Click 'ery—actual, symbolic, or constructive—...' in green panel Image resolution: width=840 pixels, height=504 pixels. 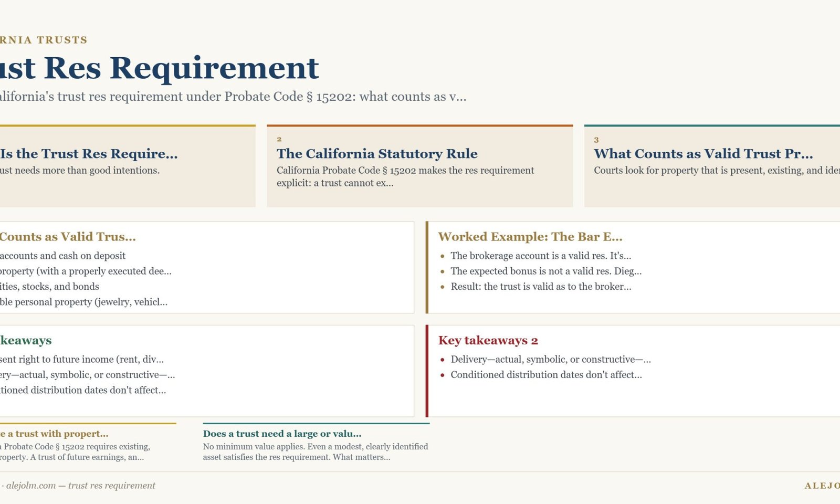(87, 374)
